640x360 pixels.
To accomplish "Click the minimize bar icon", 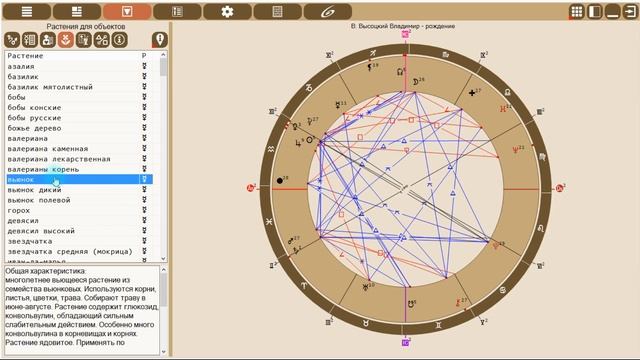I will pyautogui.click(x=613, y=11).
